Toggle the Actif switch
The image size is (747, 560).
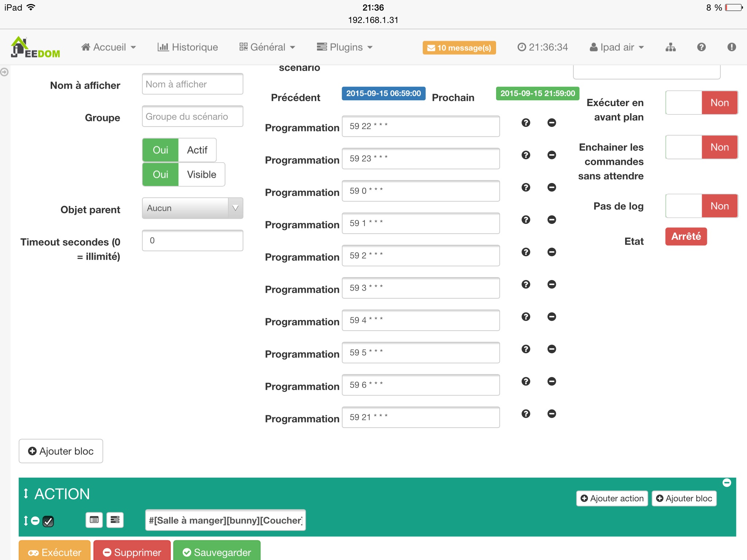tap(179, 150)
